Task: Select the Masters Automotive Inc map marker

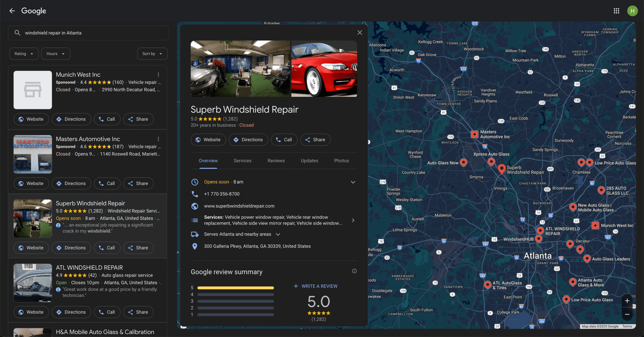Action: [475, 134]
